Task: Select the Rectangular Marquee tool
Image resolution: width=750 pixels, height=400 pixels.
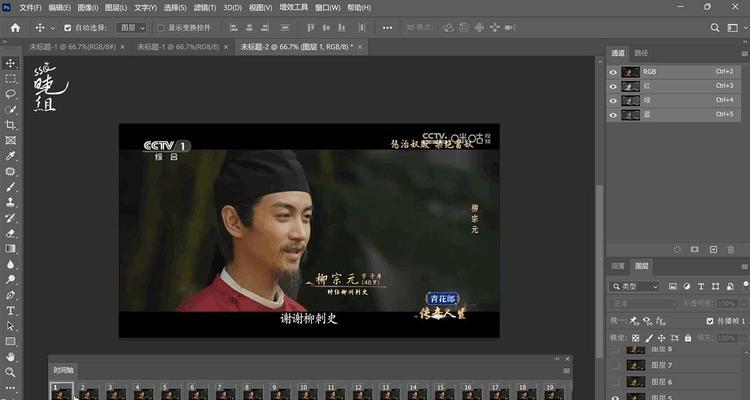Action: 10,78
